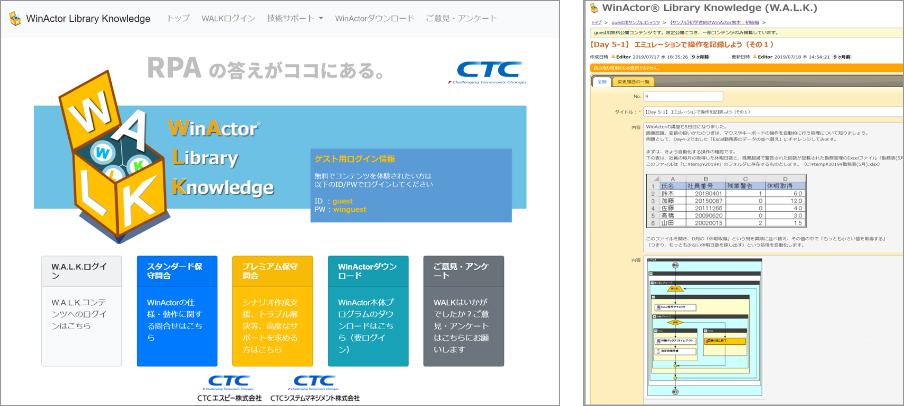Click the Editor user icon beside update date

[x=754, y=58]
